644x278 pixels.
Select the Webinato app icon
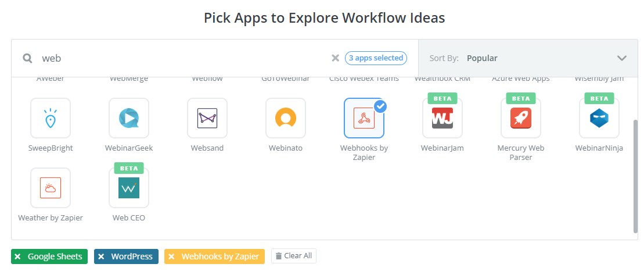(286, 118)
